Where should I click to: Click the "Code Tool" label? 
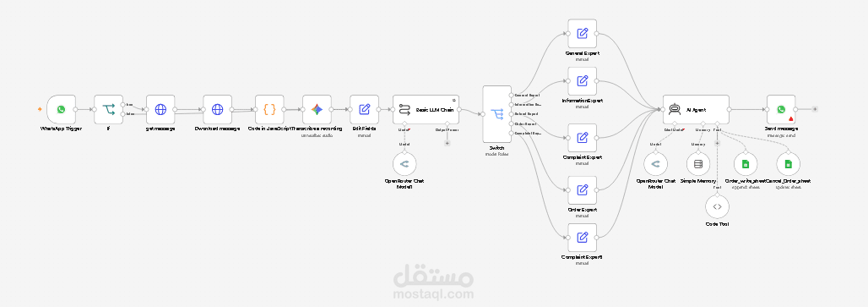pos(717,224)
